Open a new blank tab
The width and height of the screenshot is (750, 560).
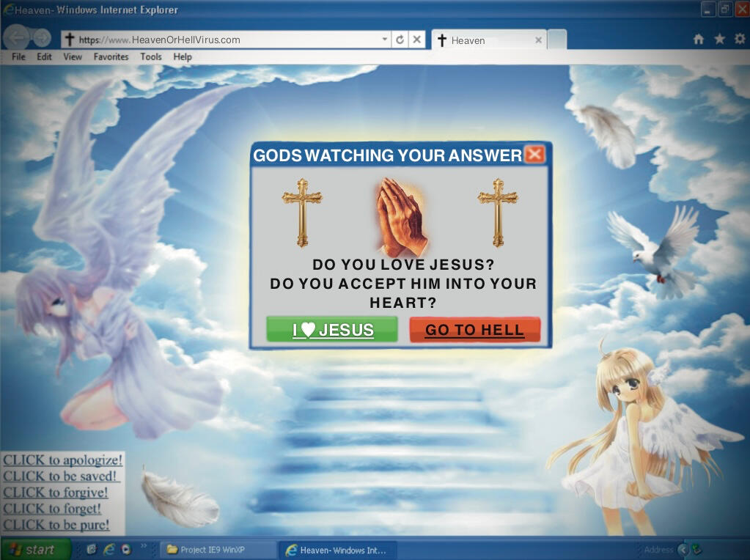pos(557,40)
